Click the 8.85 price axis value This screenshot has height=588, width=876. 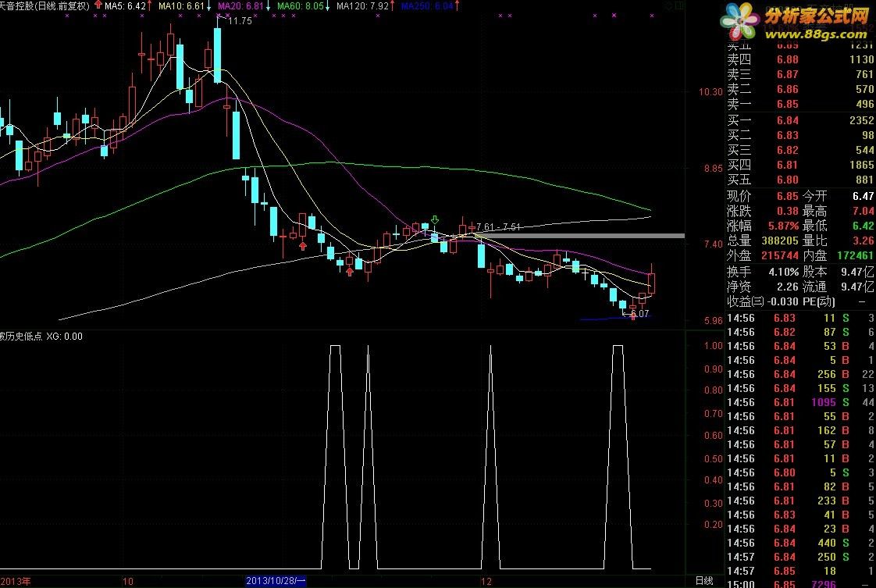pos(713,168)
